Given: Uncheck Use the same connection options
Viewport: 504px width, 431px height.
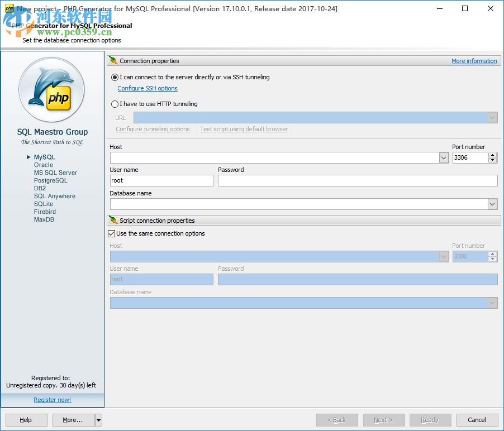Looking at the screenshot, I should point(112,233).
